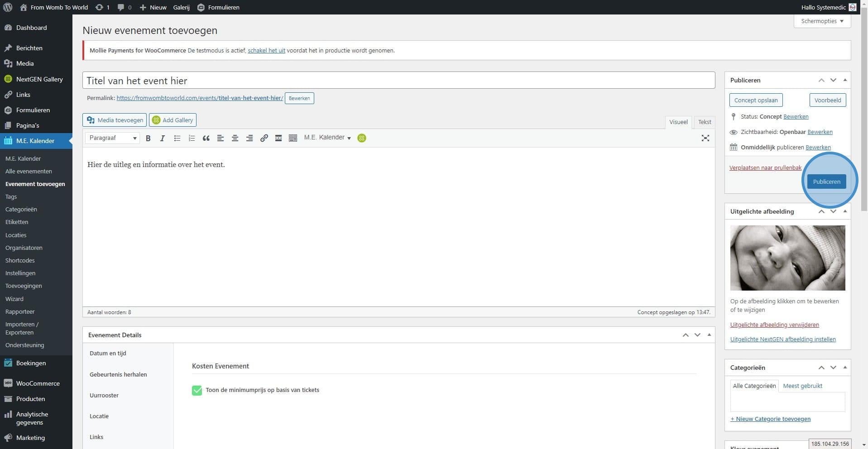The height and width of the screenshot is (449, 868).
Task: Move the Evenement Details panel up
Action: pos(686,335)
